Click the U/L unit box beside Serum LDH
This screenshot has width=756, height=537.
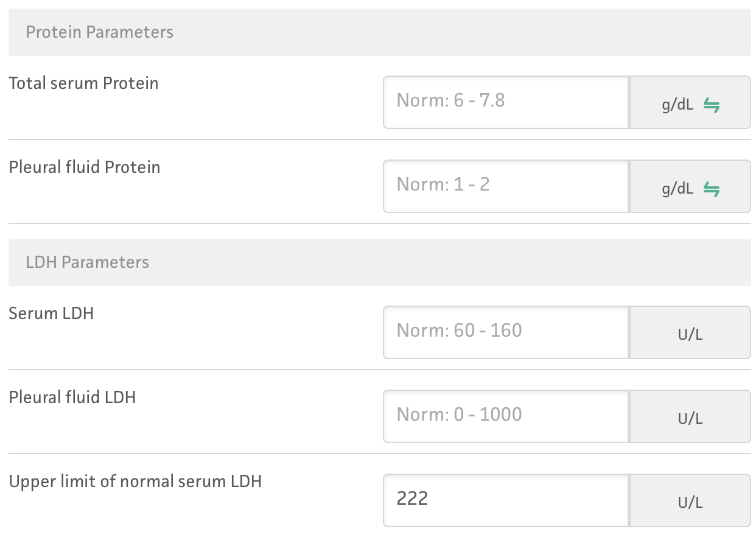(690, 334)
